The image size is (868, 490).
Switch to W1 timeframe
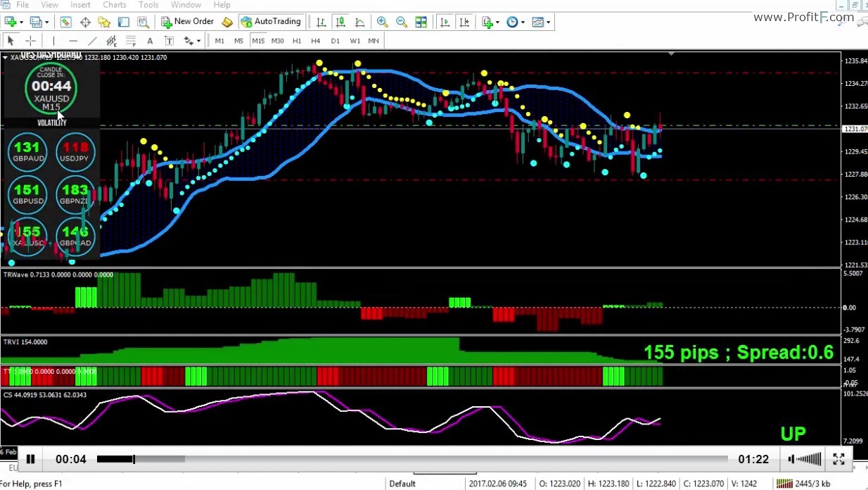click(x=355, y=41)
